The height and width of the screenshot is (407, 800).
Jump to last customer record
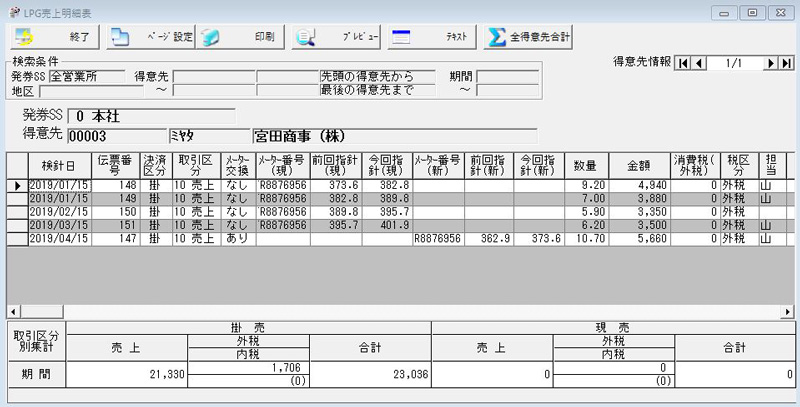pyautogui.click(x=786, y=63)
